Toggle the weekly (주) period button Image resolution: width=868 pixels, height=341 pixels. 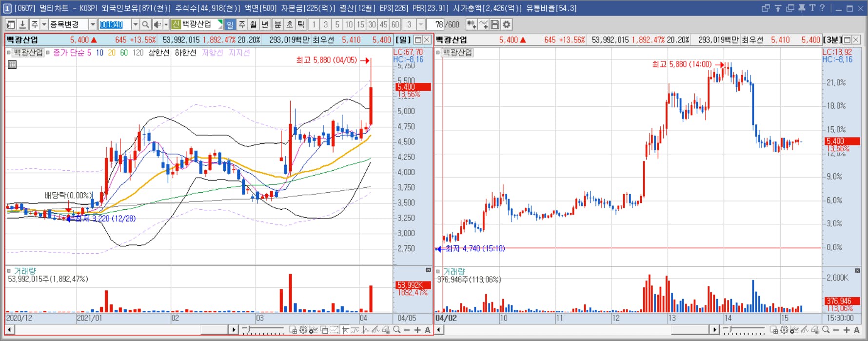coord(242,24)
